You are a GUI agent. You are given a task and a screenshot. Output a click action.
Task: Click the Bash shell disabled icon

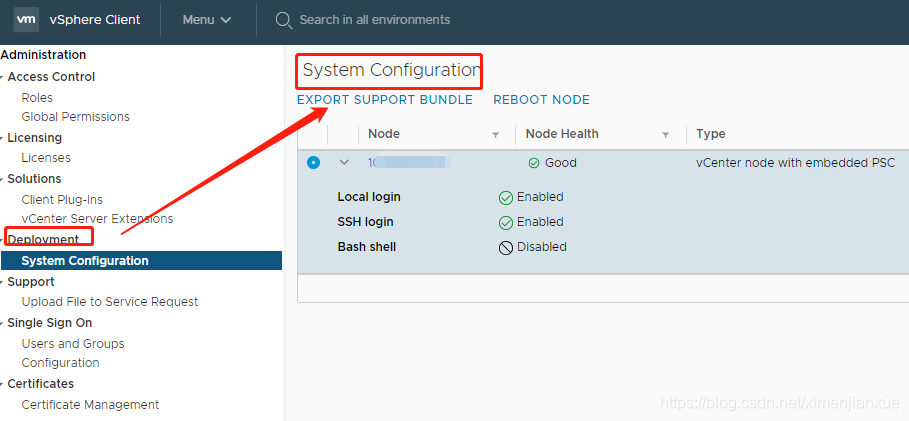(x=506, y=248)
